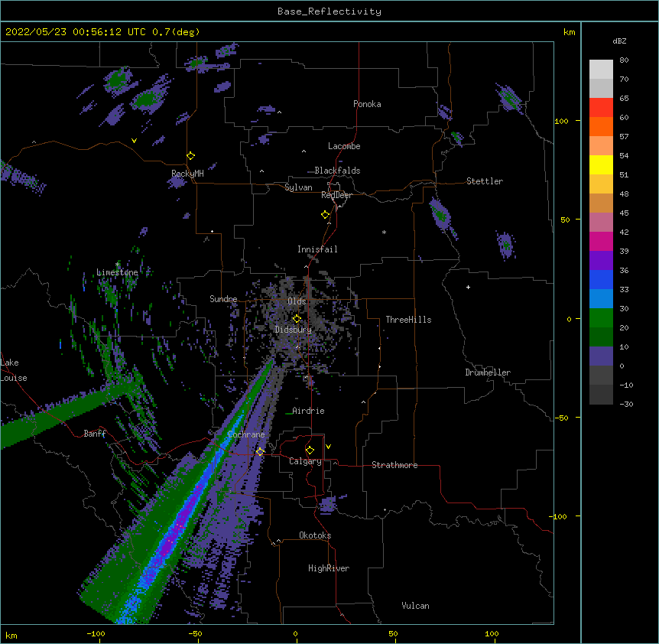Click the Lake Louise label
Screen dimensions: 659x644
14,370
